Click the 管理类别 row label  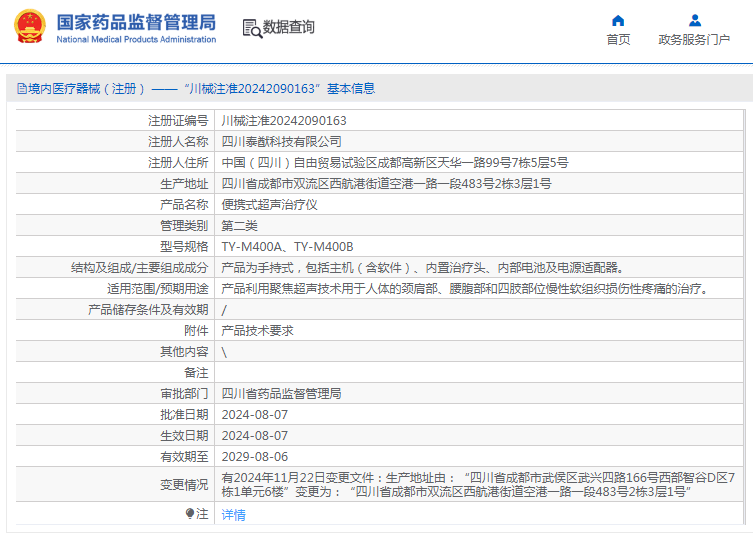point(184,226)
